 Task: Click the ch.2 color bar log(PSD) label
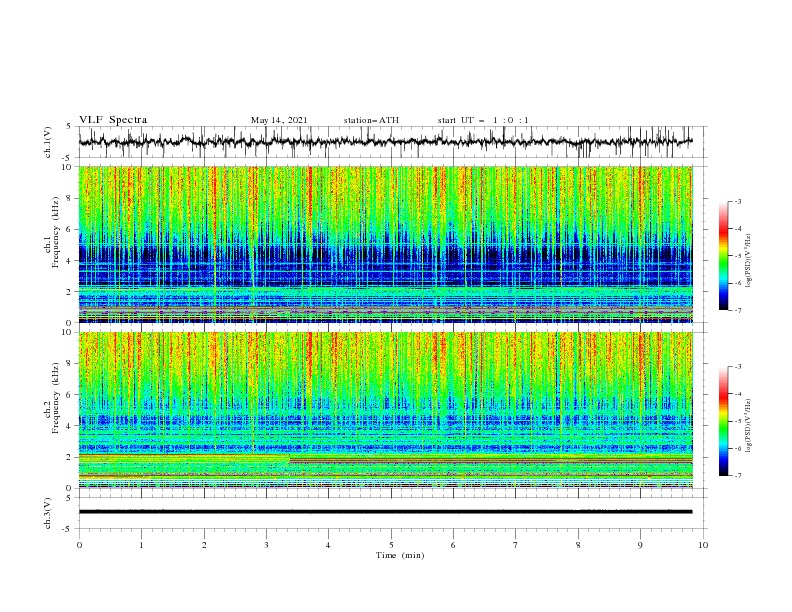coord(748,425)
